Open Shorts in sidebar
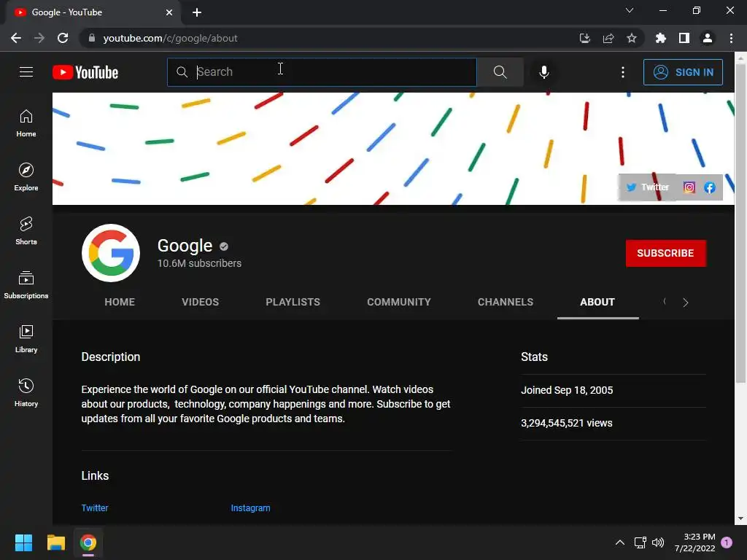Screen dimensions: 747x560 [26, 231]
